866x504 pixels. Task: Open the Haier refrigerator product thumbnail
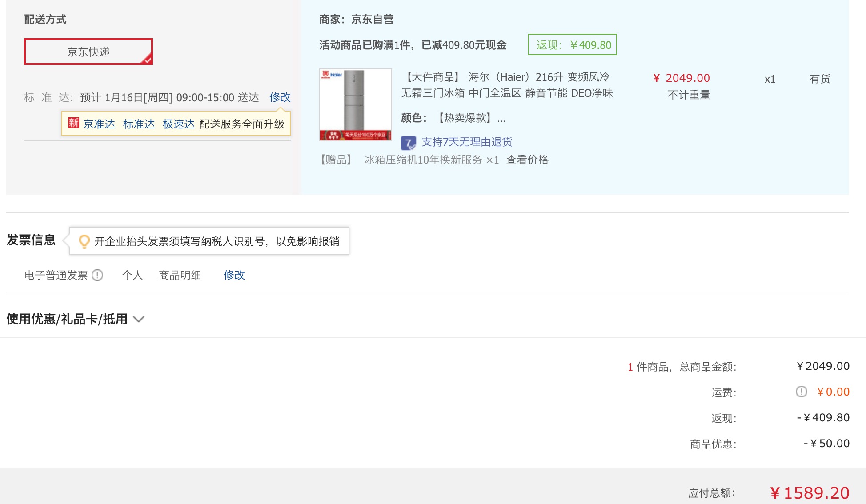point(356,105)
